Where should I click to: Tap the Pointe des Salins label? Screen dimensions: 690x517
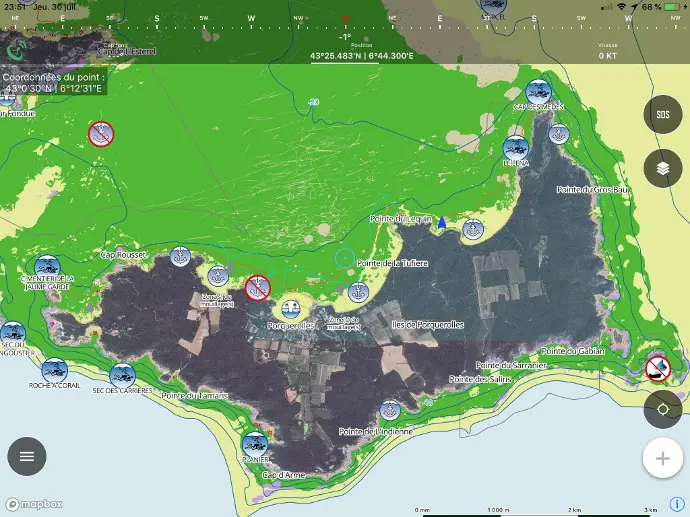pyautogui.click(x=480, y=379)
